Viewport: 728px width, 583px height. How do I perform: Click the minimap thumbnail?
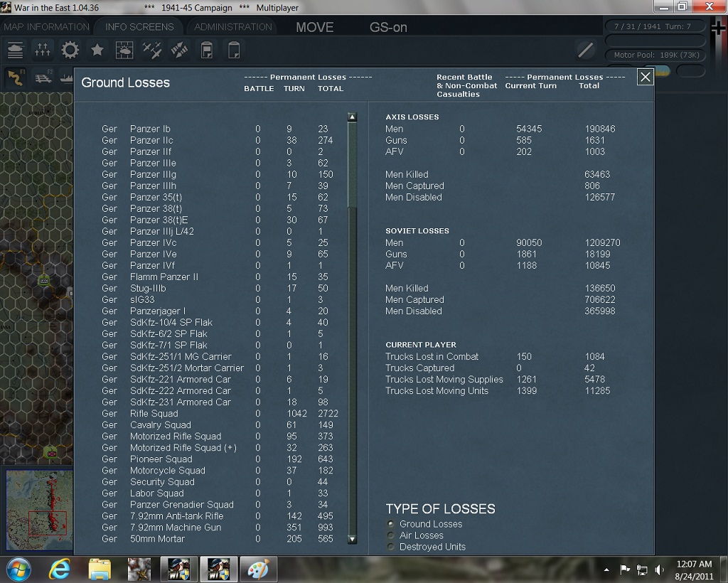coord(39,510)
